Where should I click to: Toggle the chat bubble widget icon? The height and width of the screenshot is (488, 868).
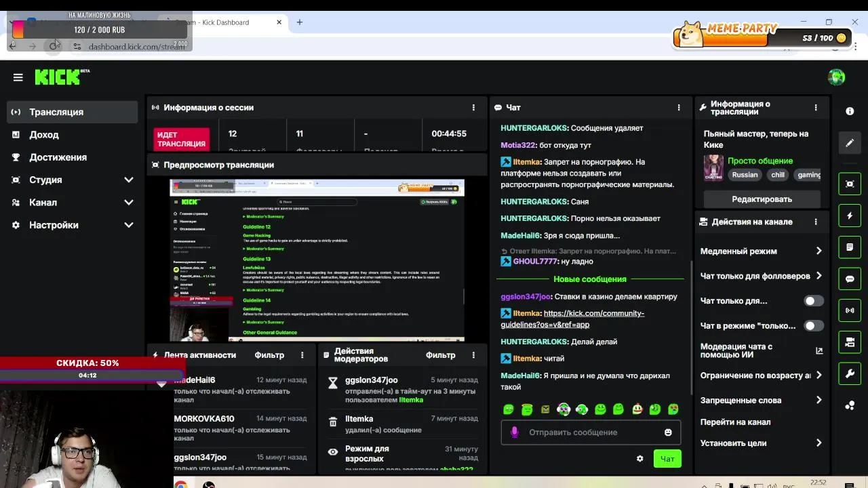point(850,279)
